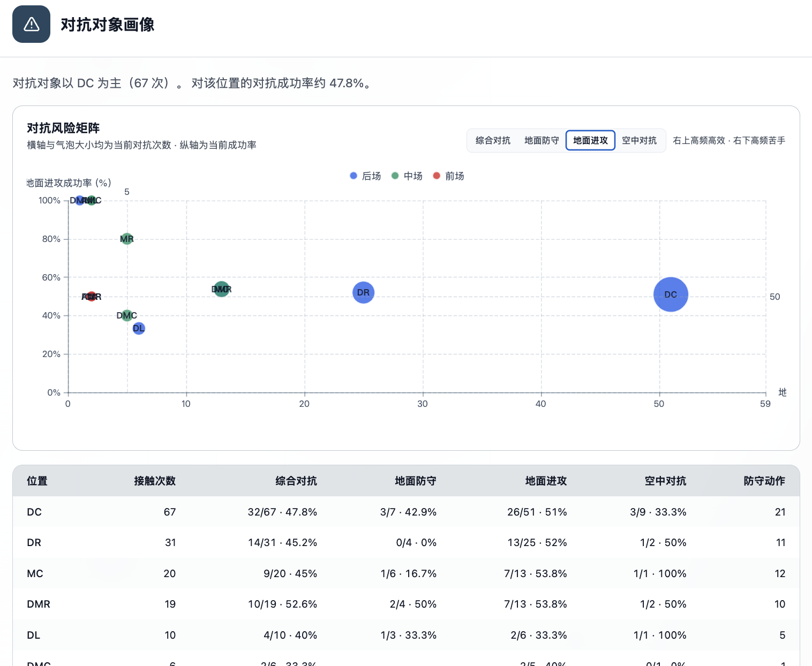This screenshot has height=666, width=812.
Task: Click the 地面防守 column header in table
Action: 416,481
